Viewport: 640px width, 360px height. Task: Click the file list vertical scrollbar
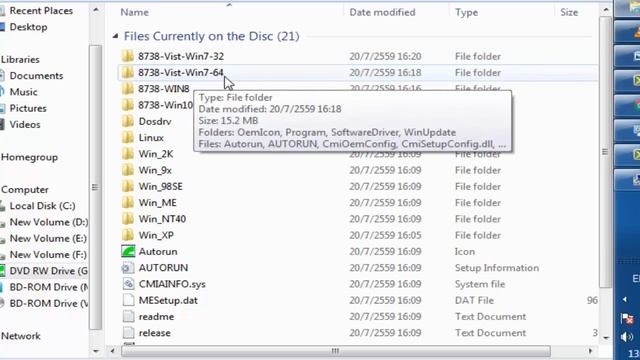[605, 152]
